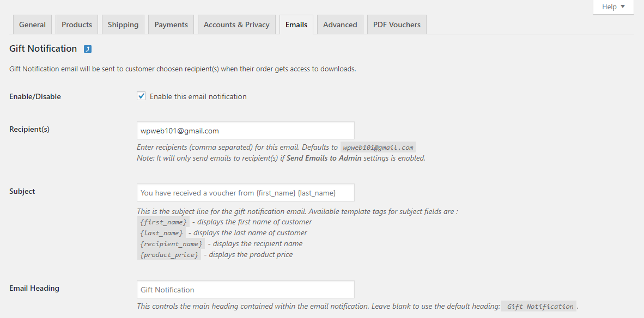Open the General tab

pyautogui.click(x=32, y=25)
